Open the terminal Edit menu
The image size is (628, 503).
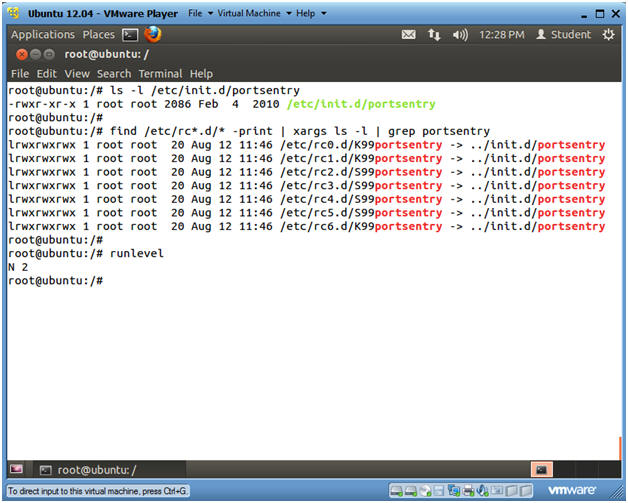47,74
